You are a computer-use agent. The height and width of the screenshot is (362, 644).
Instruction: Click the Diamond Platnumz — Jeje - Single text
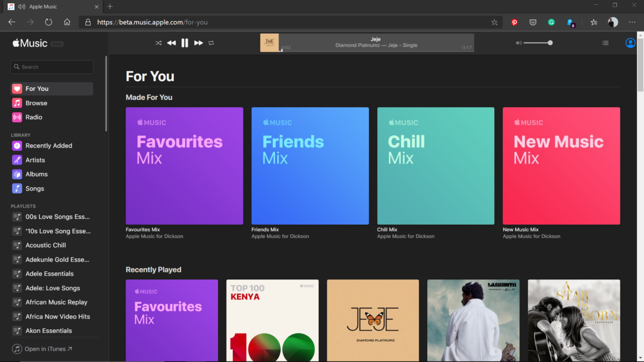coord(376,46)
